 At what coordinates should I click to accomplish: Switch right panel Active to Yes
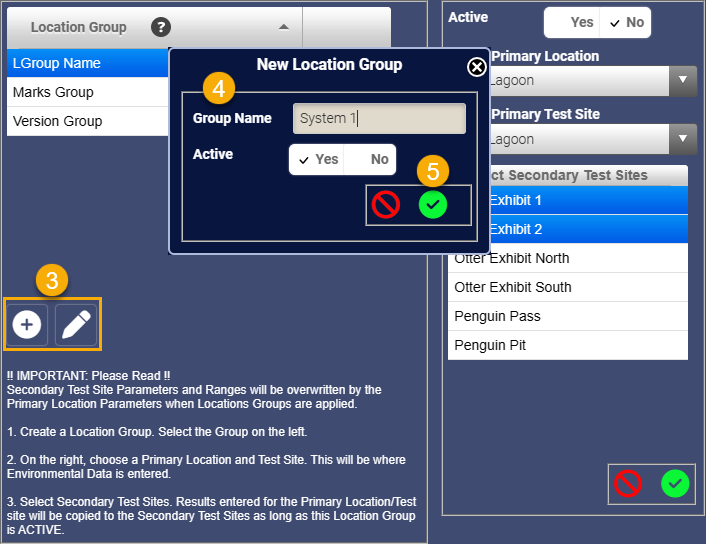coord(572,22)
